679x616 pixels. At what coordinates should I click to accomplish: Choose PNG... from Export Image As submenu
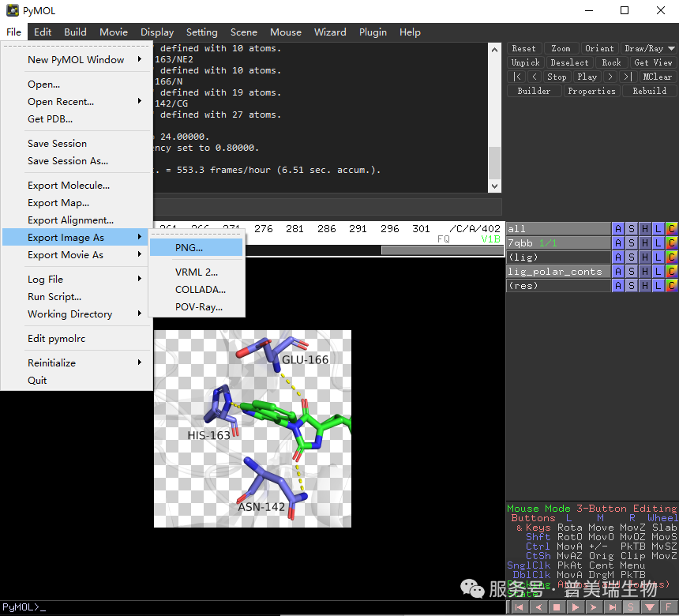click(196, 248)
